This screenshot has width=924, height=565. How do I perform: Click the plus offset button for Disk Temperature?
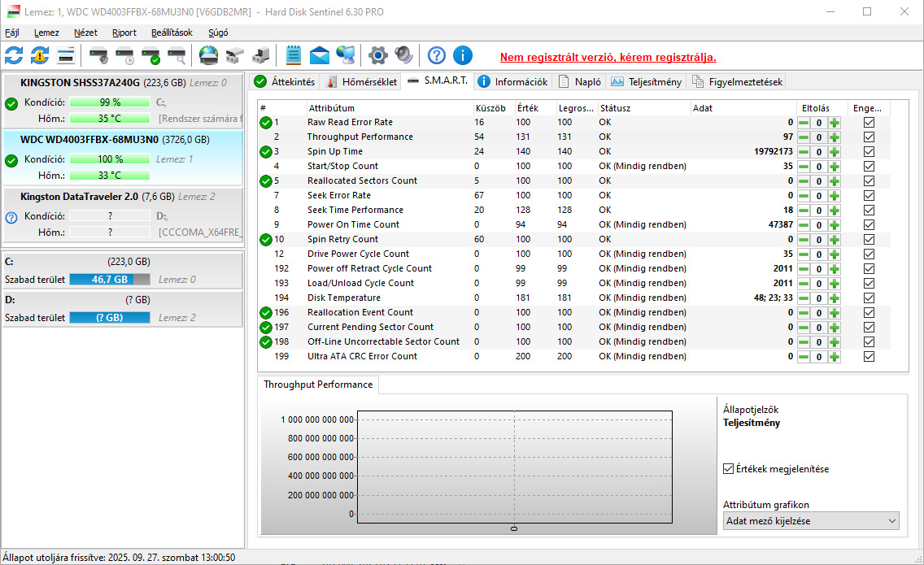coord(835,298)
